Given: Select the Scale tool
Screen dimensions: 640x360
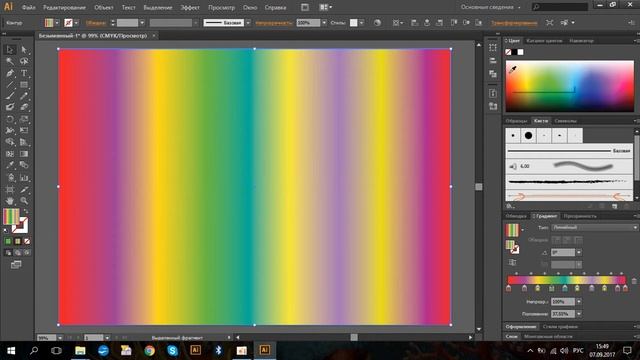Looking at the screenshot, I should click(x=24, y=119).
